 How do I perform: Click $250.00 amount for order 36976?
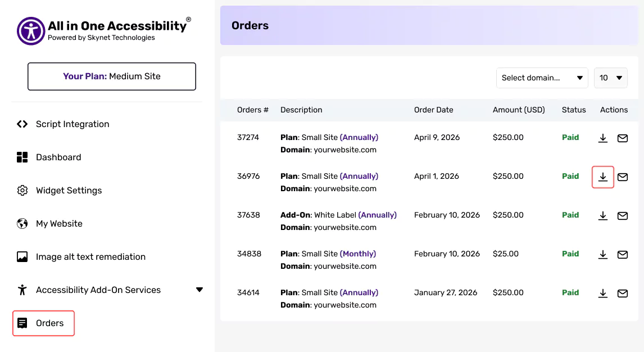pos(508,176)
